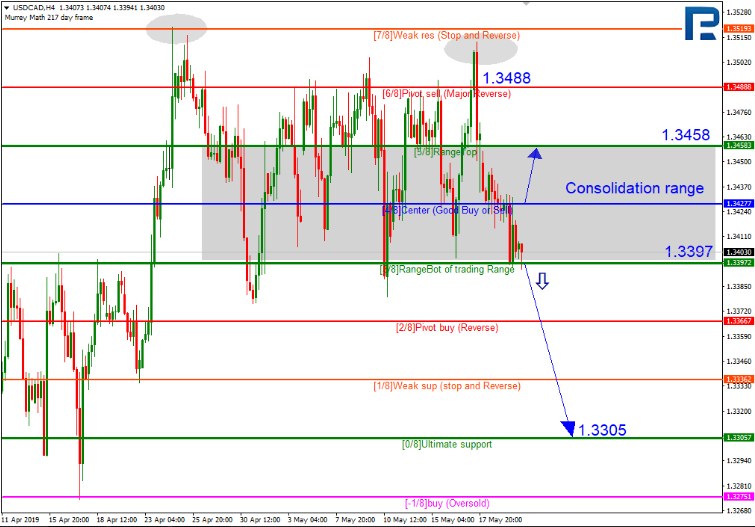
Task: Click the green 1.33057 price tag on axis
Action: click(736, 438)
